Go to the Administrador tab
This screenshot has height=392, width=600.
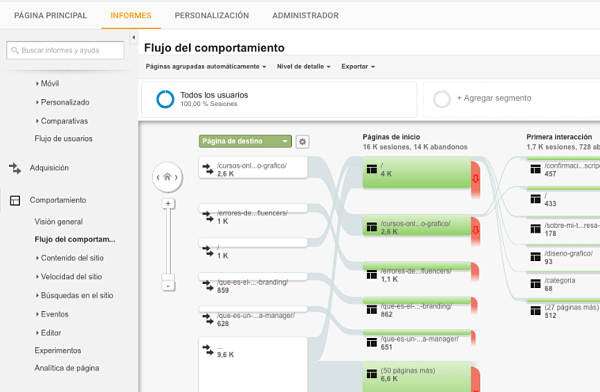(x=305, y=16)
